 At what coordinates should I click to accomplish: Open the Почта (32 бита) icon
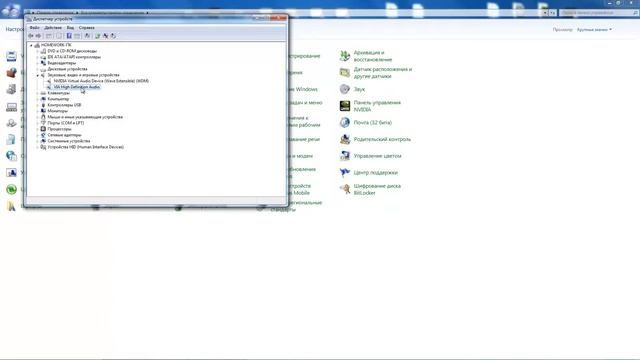345,122
